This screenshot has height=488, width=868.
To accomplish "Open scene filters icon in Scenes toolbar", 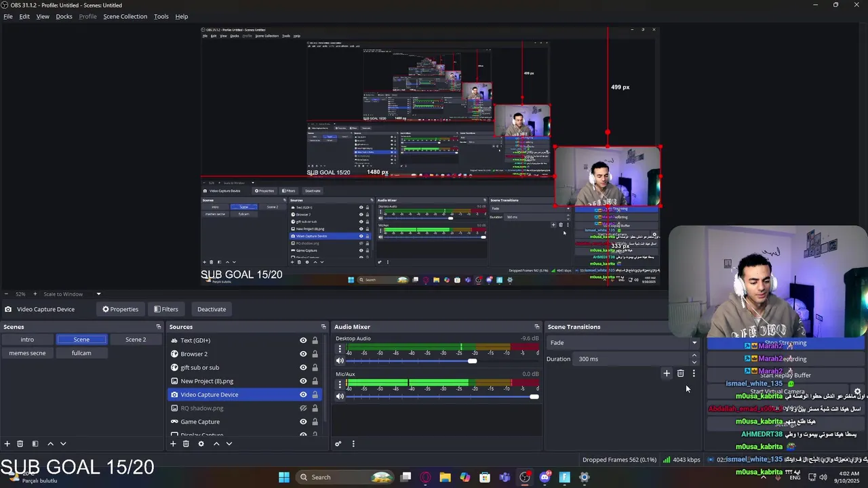I will click(x=35, y=444).
